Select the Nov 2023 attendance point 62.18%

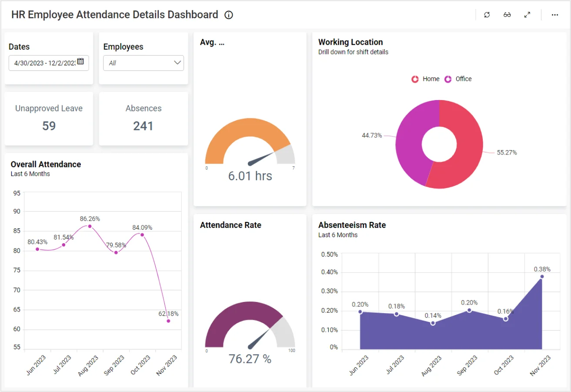[x=168, y=321]
